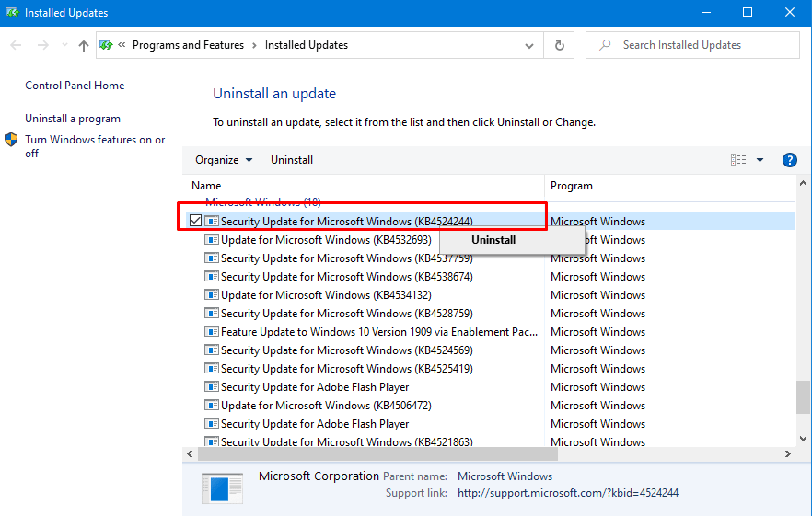Viewport: 812px width, 516px height.
Task: Click the vertical scrollbar thumb
Action: (803, 397)
